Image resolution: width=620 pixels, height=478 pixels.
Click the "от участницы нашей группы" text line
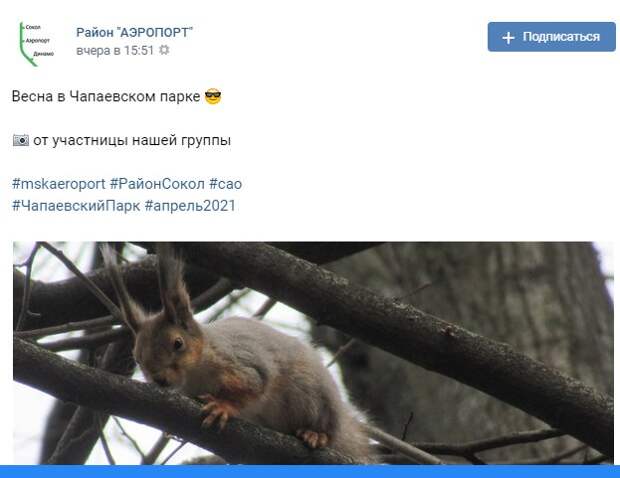click(132, 140)
